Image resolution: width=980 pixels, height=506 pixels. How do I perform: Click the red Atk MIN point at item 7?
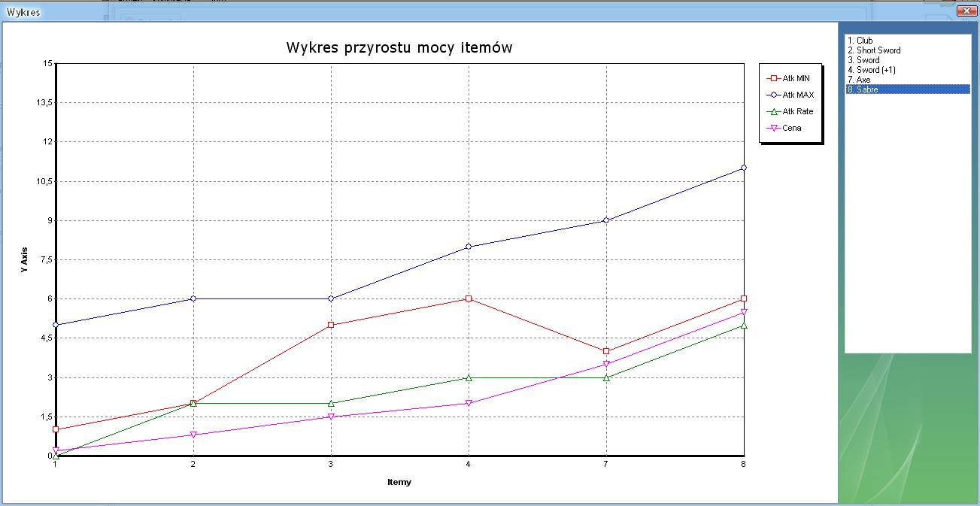coord(606,351)
